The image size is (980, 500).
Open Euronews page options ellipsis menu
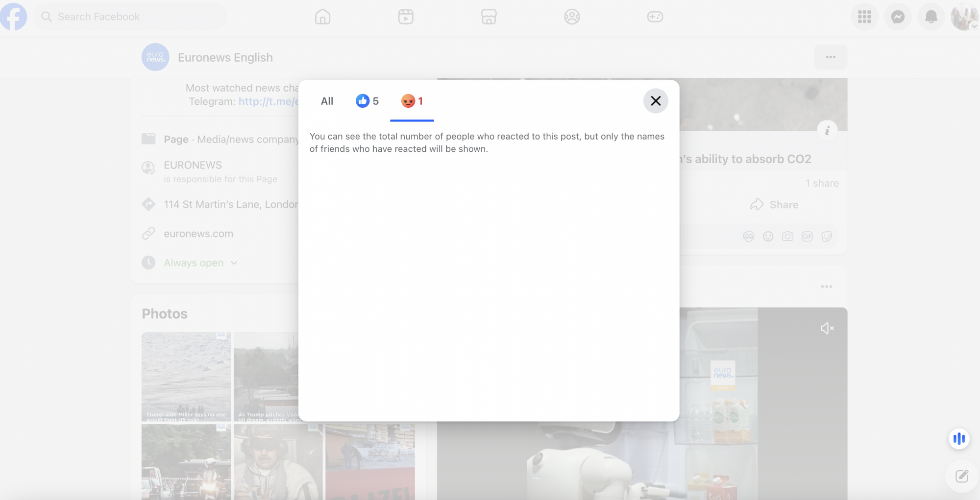(831, 57)
